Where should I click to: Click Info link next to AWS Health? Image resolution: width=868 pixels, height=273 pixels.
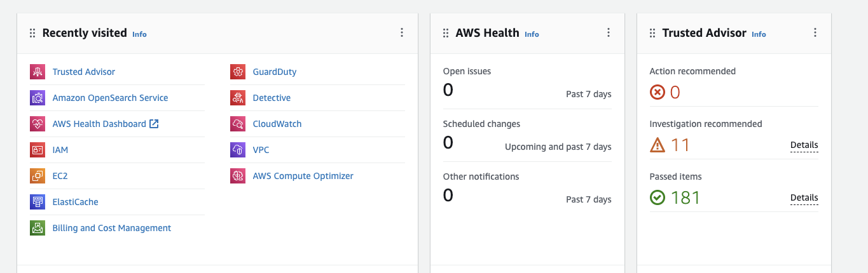(532, 34)
